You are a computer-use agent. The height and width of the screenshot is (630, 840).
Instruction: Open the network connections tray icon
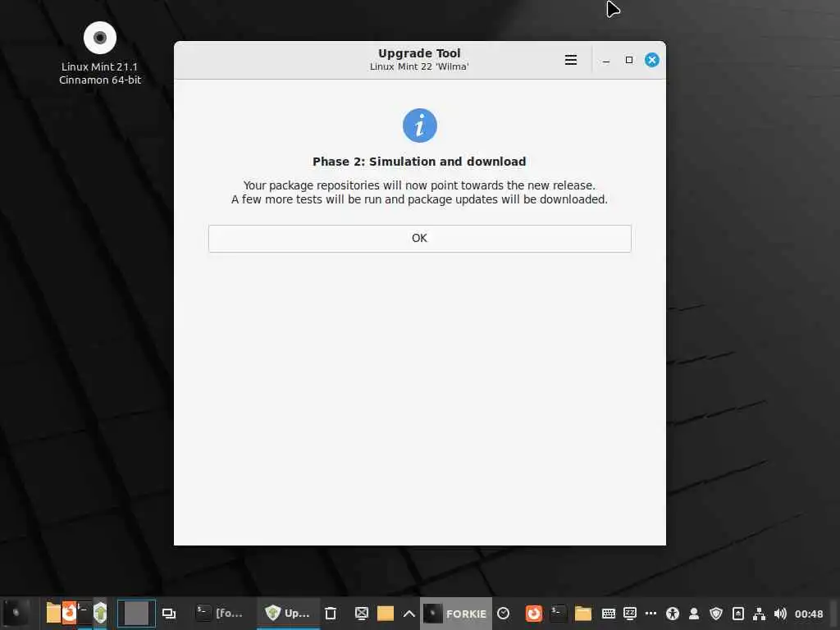[x=759, y=614]
